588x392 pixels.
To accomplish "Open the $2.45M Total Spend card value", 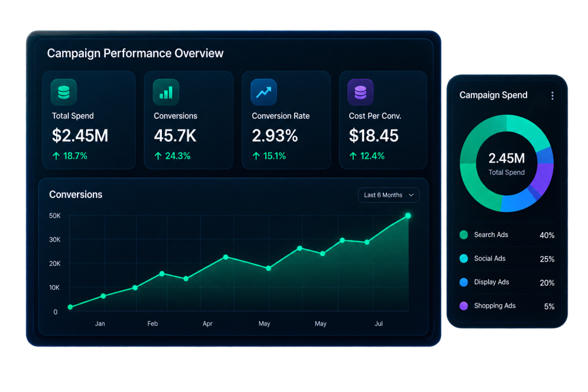I will pos(80,135).
